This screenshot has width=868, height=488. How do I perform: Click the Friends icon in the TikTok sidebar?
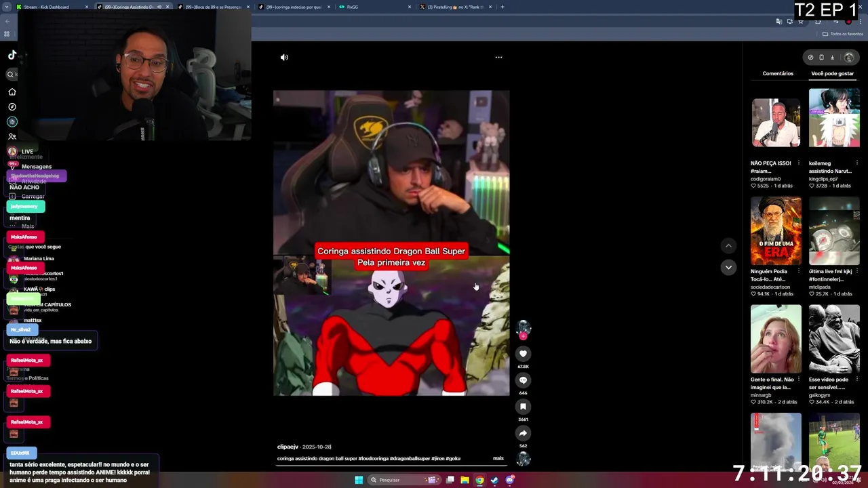[x=12, y=137]
